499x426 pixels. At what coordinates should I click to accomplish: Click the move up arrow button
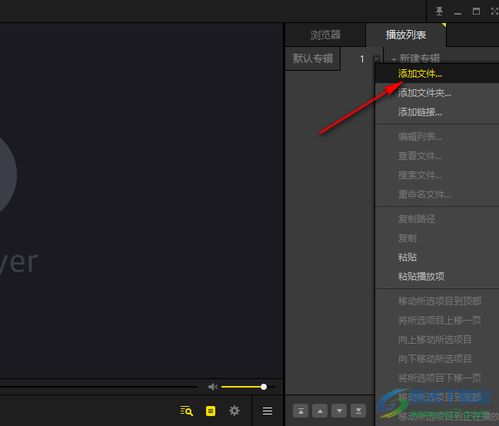tap(320, 411)
